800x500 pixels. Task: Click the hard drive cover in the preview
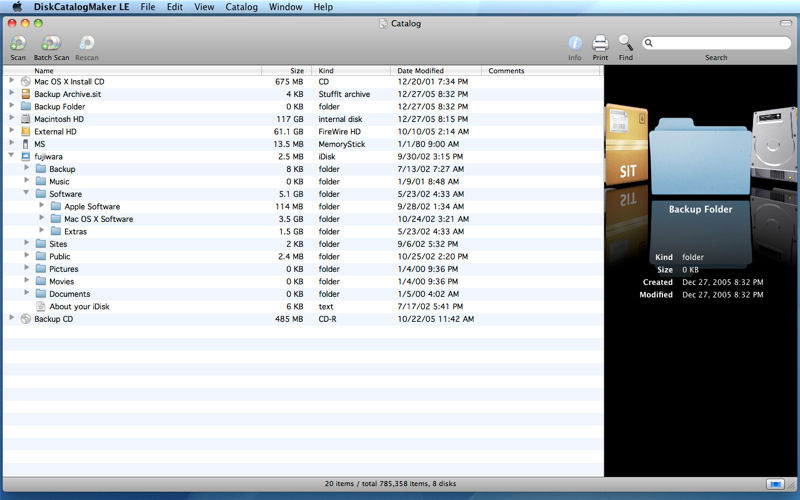click(x=773, y=144)
